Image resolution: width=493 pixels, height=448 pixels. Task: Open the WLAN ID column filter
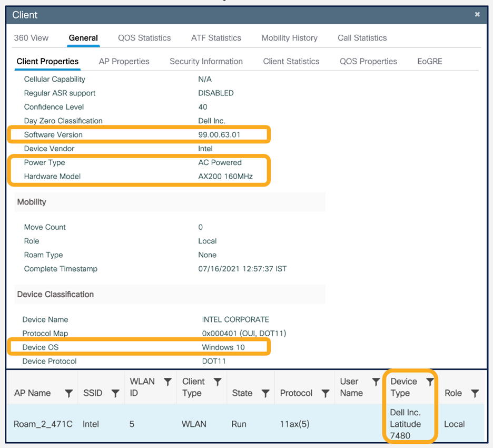pyautogui.click(x=169, y=381)
